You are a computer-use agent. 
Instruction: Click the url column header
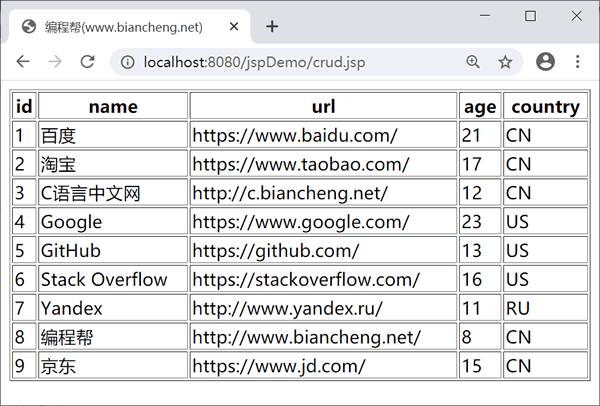point(323,106)
